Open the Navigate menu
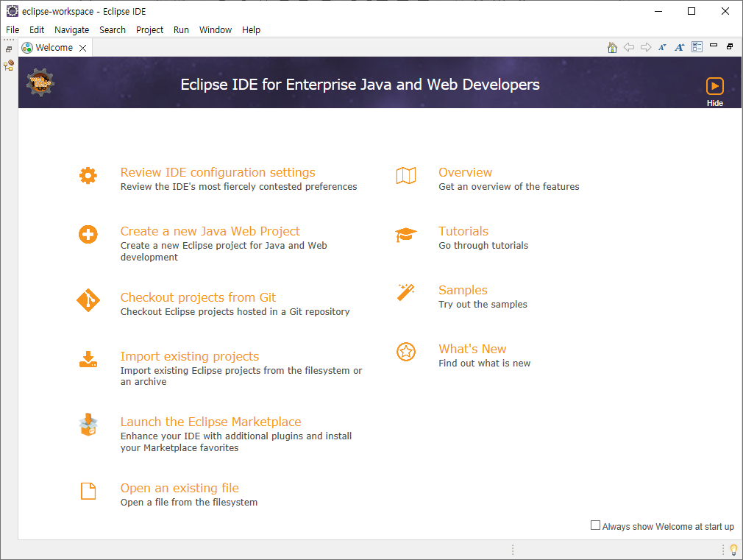Image resolution: width=743 pixels, height=560 pixels. [71, 30]
